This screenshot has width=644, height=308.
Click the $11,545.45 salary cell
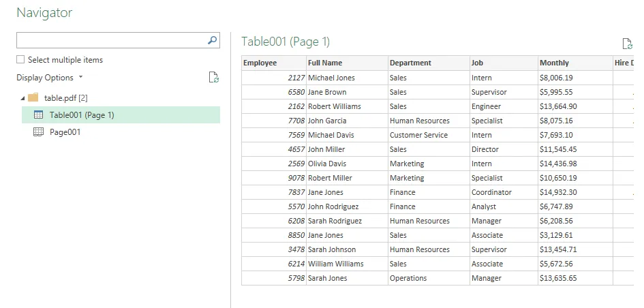(x=575, y=149)
